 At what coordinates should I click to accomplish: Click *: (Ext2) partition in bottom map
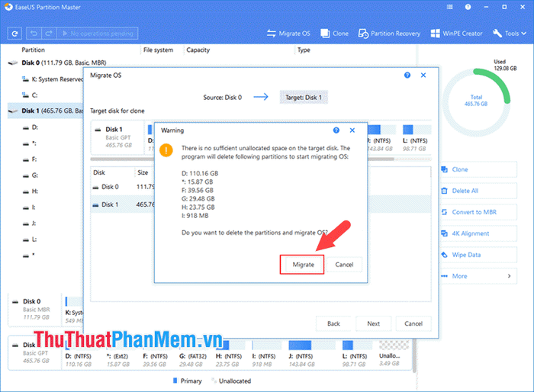point(117,356)
